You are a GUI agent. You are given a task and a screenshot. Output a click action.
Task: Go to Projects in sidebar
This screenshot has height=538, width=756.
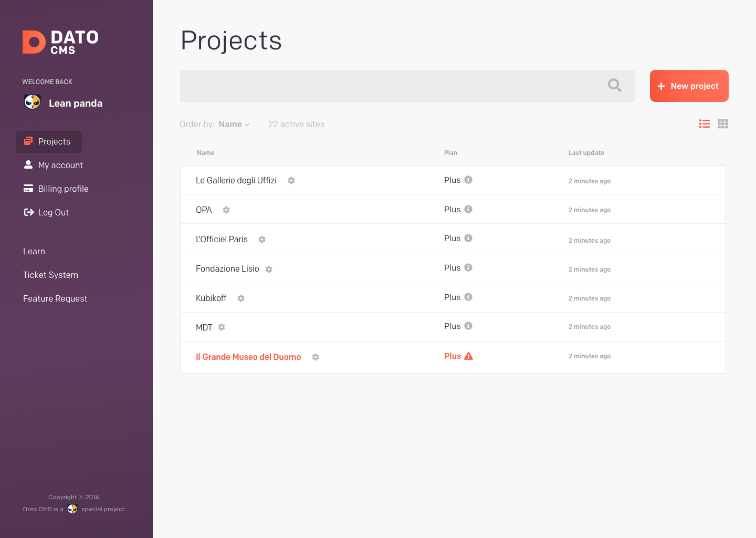(x=49, y=142)
